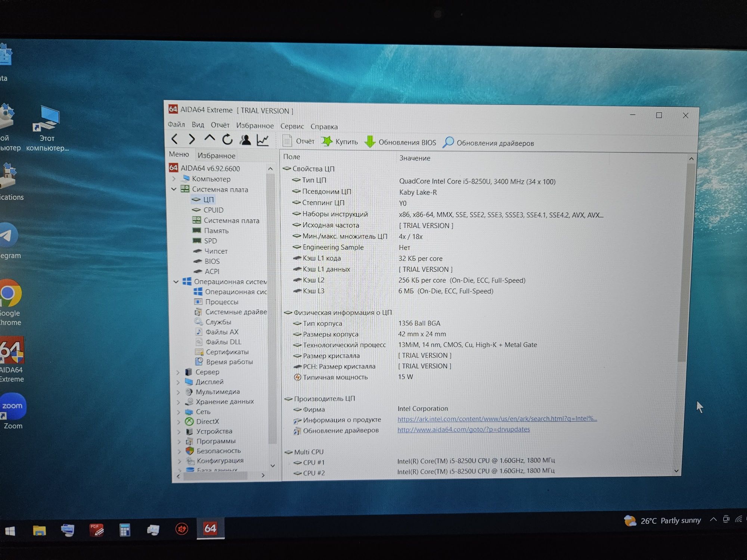Screen dimensions: 747x560
Task: Click the tree pane horizontal scrollbar
Action: point(216,476)
